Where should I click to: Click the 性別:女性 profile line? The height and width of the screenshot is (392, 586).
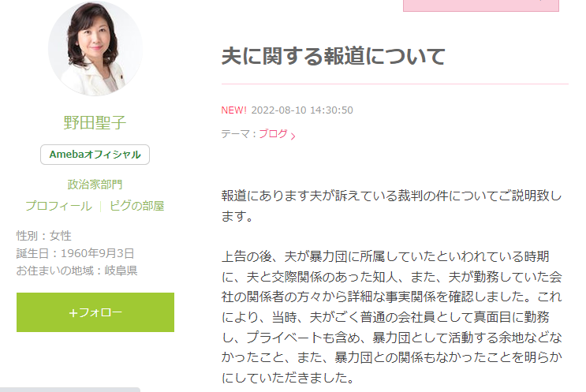(43, 236)
